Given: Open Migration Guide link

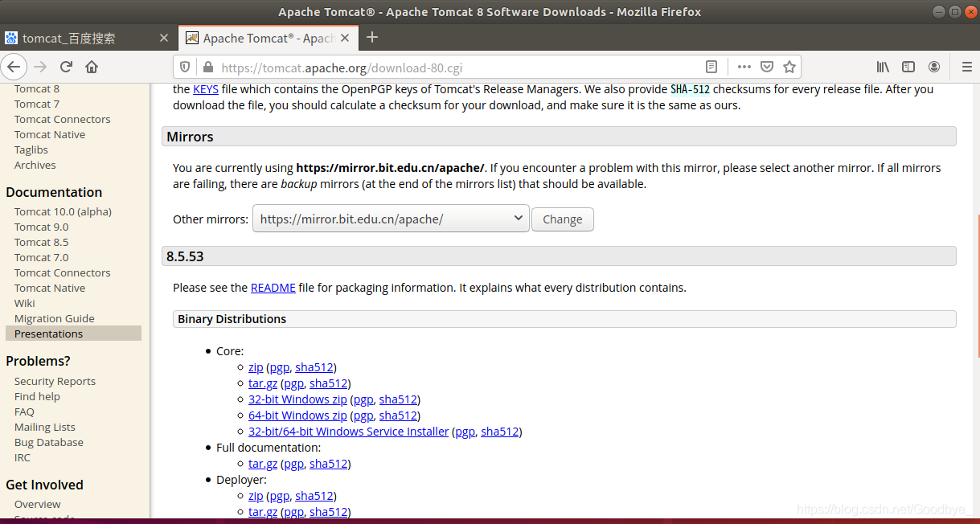Looking at the screenshot, I should [x=55, y=319].
